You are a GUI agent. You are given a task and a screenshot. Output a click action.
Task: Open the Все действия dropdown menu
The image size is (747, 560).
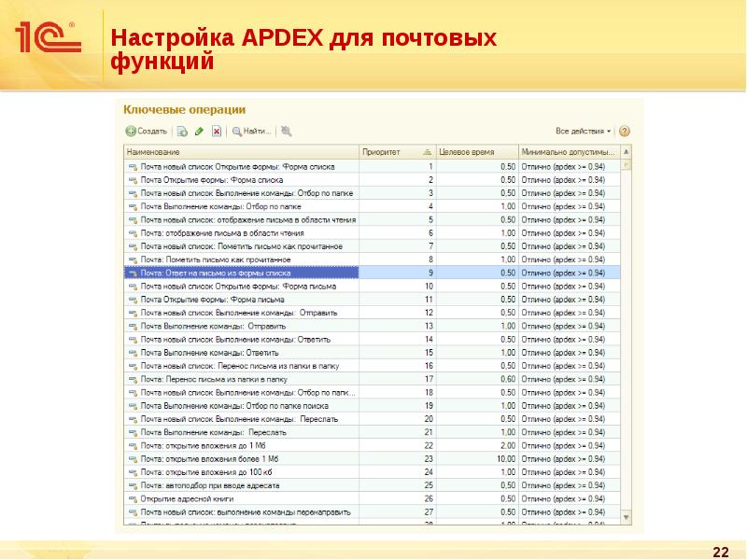coord(583,132)
